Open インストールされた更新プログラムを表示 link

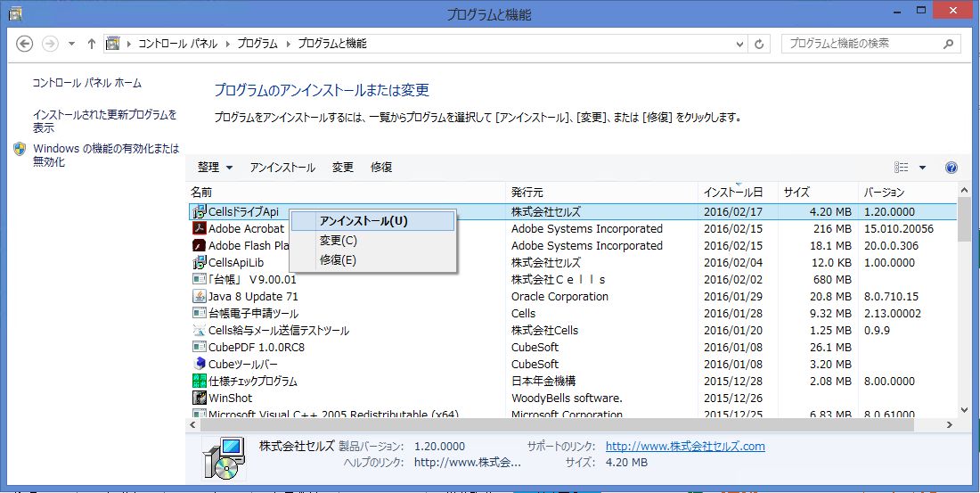(105, 121)
